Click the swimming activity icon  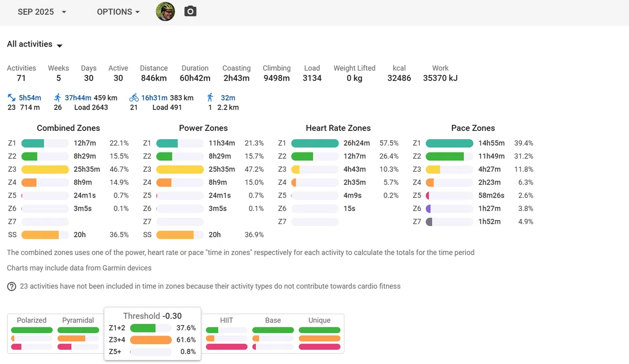click(12, 97)
